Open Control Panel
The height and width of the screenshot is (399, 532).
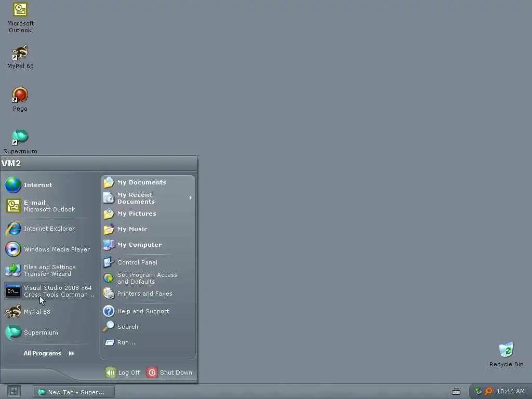pyautogui.click(x=148, y=262)
